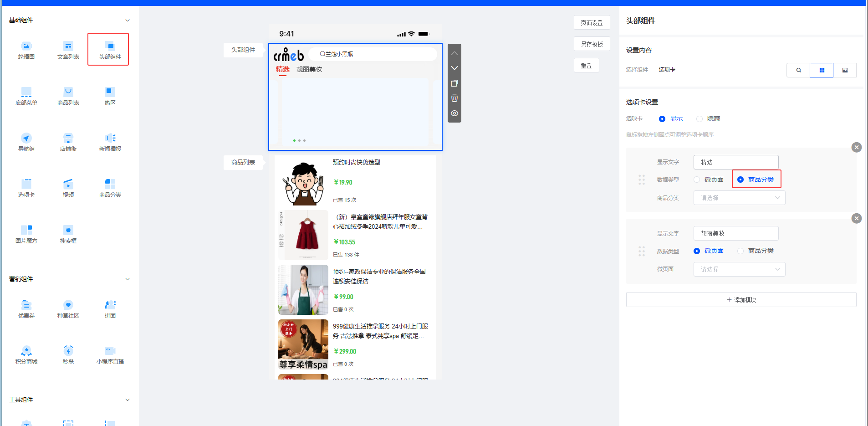Choose 商品分类 data type for the 靓丽美妆 tab
The height and width of the screenshot is (426, 868).
point(740,251)
